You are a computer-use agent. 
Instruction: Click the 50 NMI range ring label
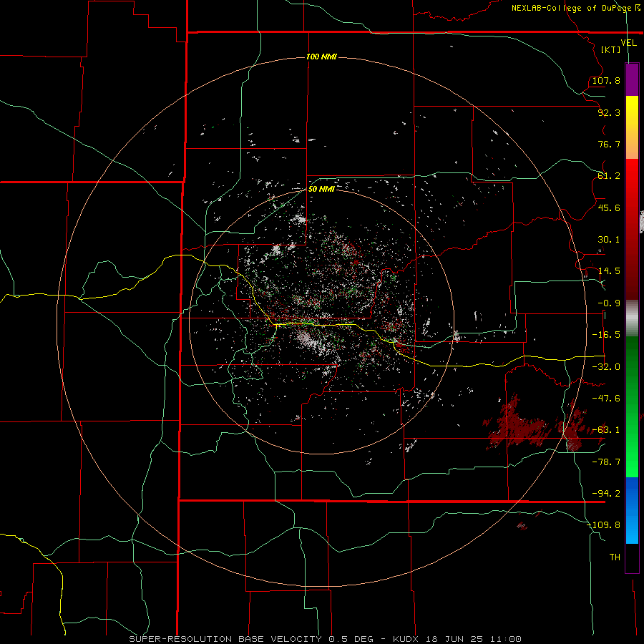click(321, 189)
